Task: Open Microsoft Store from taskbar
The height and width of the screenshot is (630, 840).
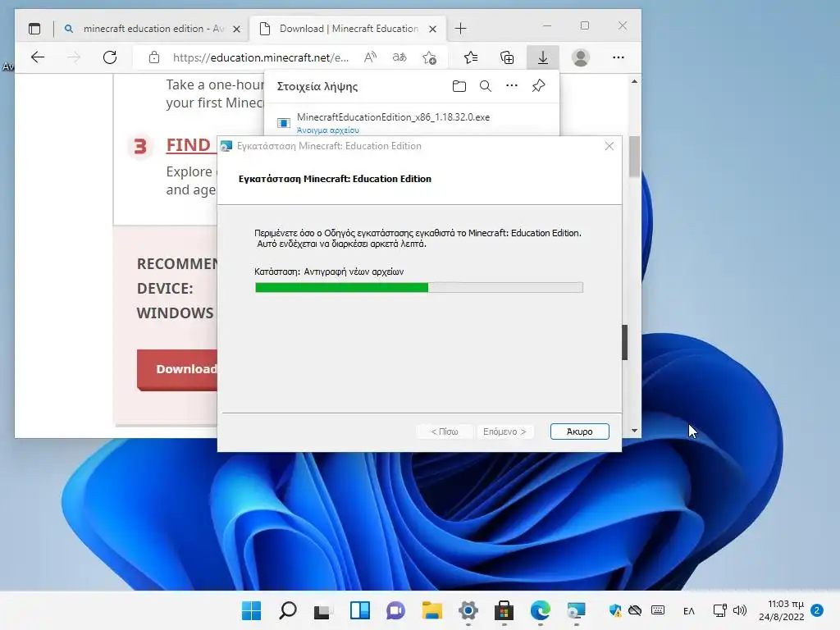Action: 504,610
